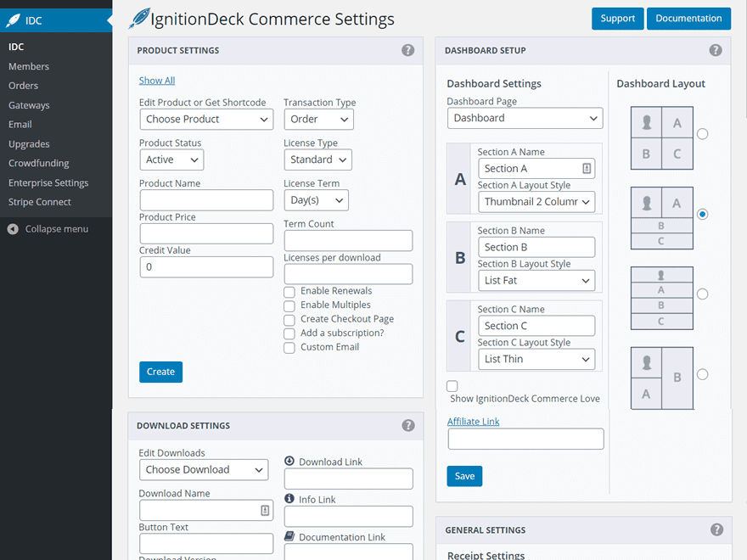This screenshot has width=747, height=560.
Task: Click the Download Link arrow icon
Action: click(x=289, y=461)
